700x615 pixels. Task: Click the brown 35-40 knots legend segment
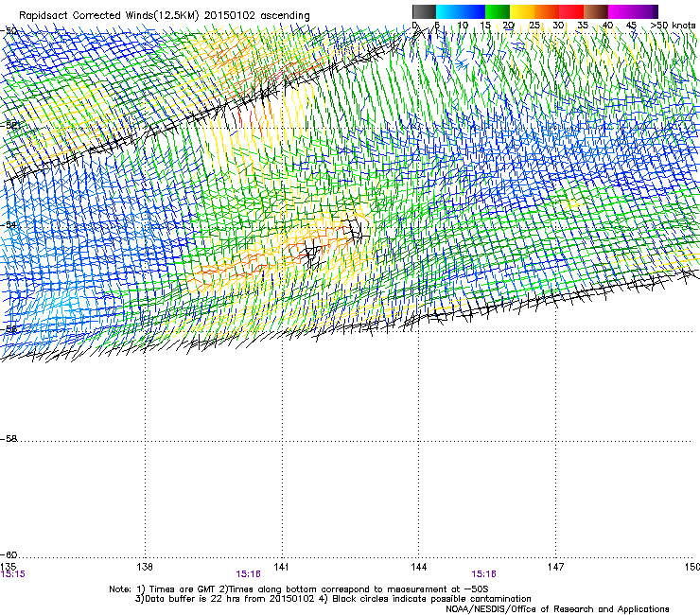596,11
